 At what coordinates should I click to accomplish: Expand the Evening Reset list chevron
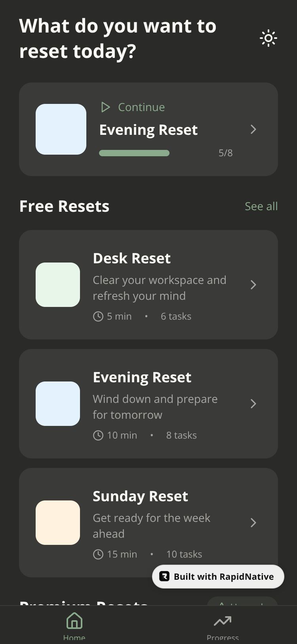[x=253, y=404]
